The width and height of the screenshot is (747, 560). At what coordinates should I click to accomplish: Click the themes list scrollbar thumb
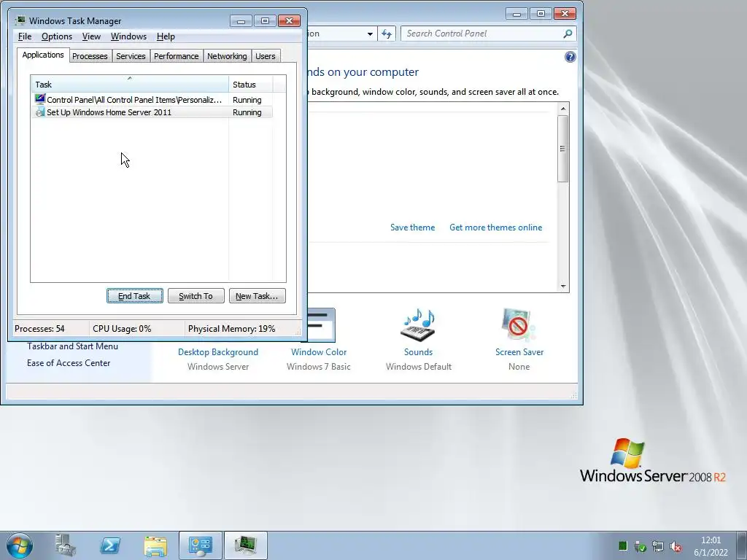[x=563, y=149]
